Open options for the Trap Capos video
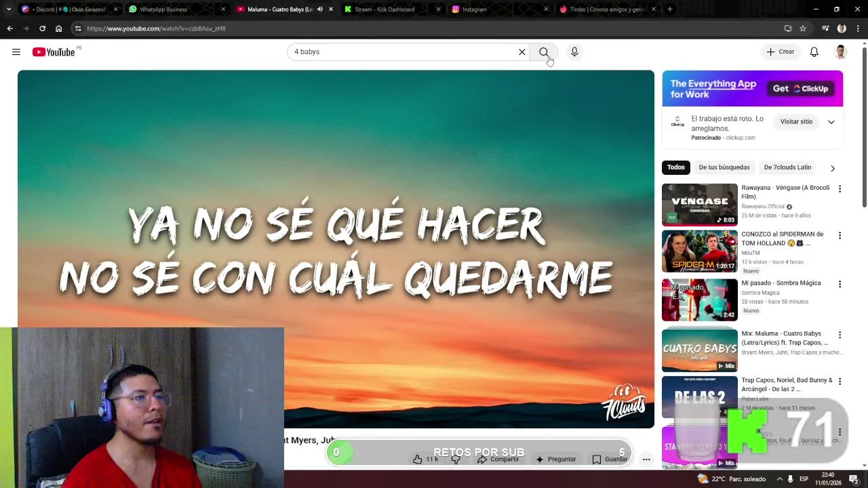The image size is (868, 488). point(840,382)
